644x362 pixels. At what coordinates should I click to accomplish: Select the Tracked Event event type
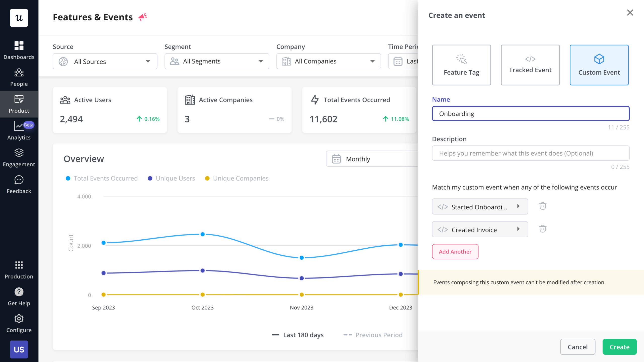click(x=530, y=65)
